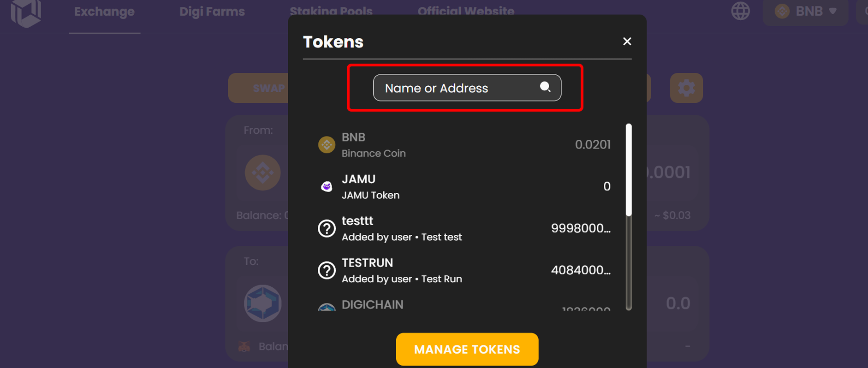Screen dimensions: 868x368
Task: Click the token list scrollbar
Action: point(629,170)
